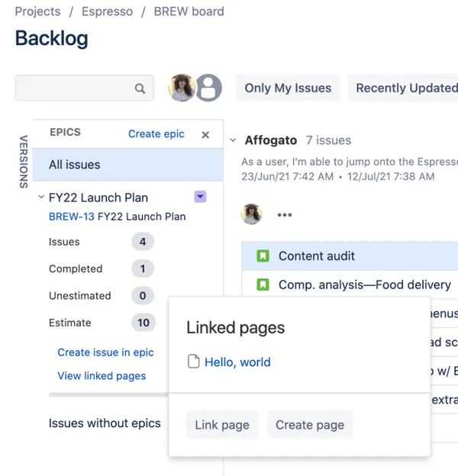Select Issues without epics

pyautogui.click(x=105, y=423)
